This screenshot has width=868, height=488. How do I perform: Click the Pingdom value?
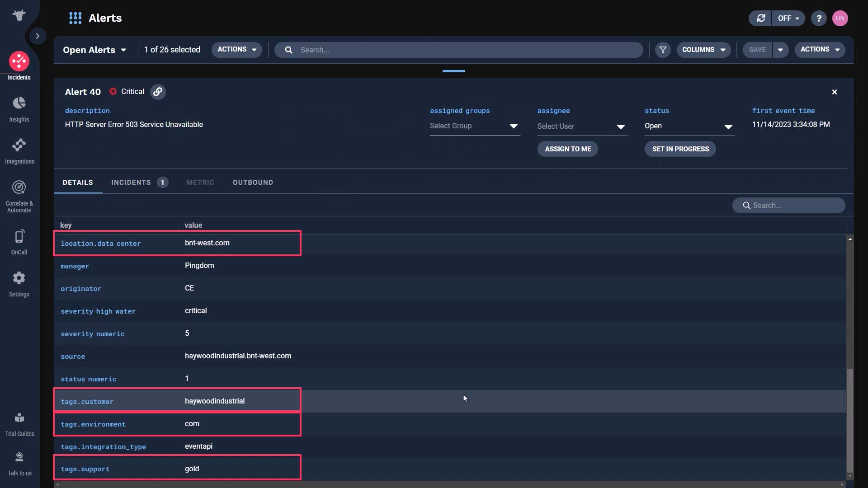click(199, 266)
